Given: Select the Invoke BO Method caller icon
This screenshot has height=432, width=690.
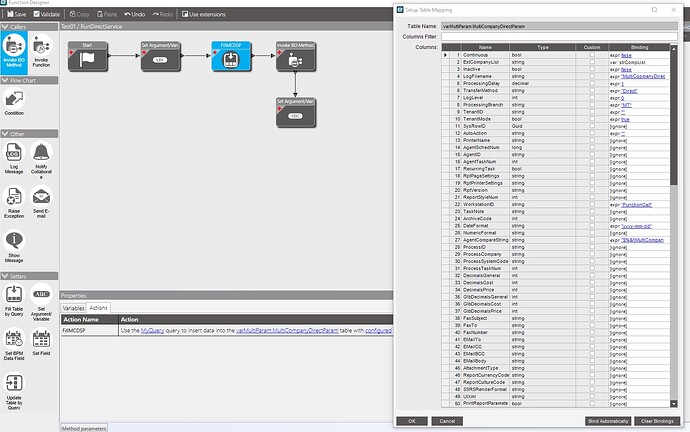Looking at the screenshot, I should point(14,51).
